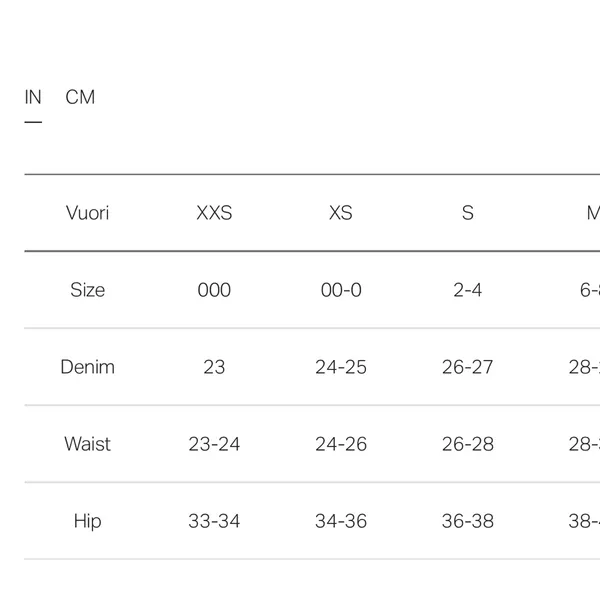This screenshot has width=600, height=600.
Task: Click the Size row label
Action: pos(87,290)
